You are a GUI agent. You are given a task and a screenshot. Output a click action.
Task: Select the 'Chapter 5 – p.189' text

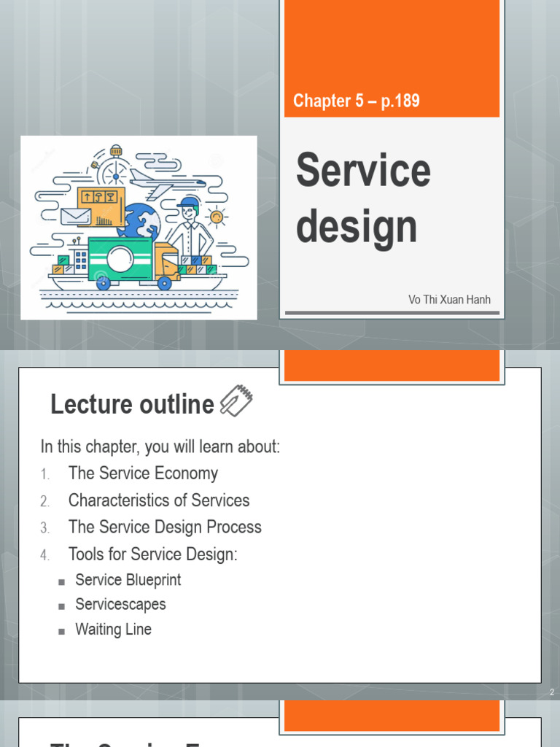[356, 101]
